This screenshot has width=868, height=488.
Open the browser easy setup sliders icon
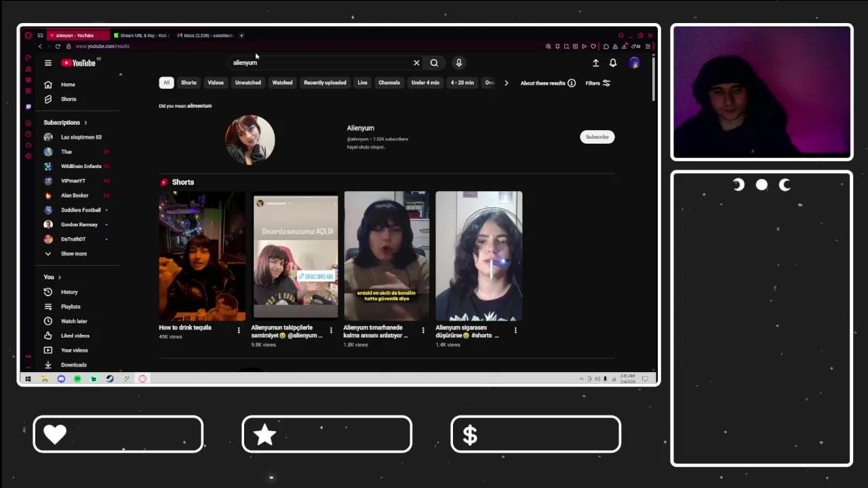(x=648, y=46)
